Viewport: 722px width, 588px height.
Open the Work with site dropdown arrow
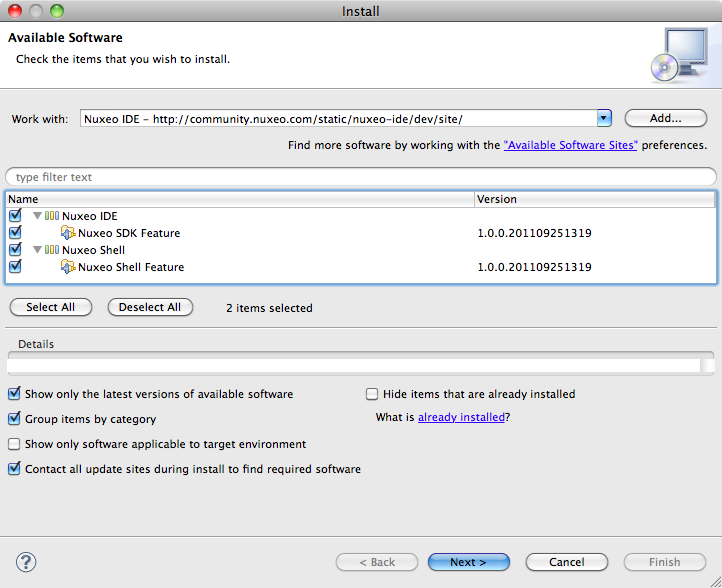coord(604,118)
